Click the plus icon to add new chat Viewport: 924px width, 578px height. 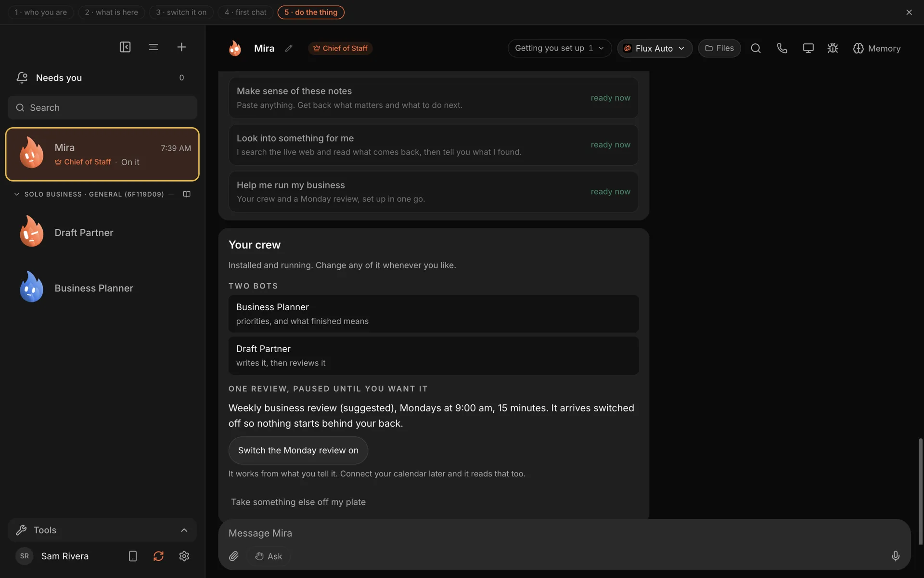click(x=181, y=47)
